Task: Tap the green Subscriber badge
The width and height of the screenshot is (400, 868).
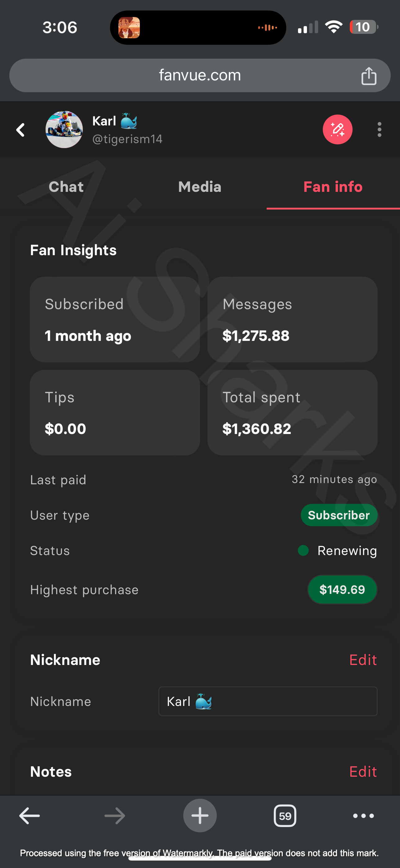Action: [x=339, y=515]
